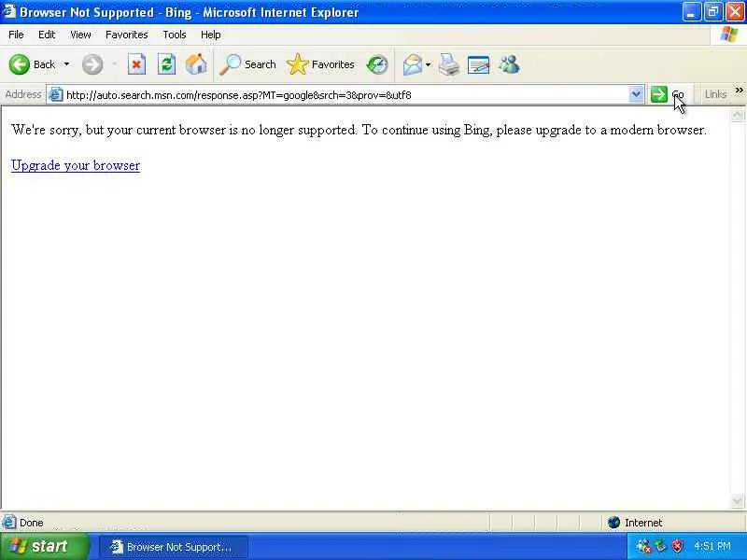Screen dimensions: 747x560
Task: Click the green Back arrow button
Action: point(20,64)
